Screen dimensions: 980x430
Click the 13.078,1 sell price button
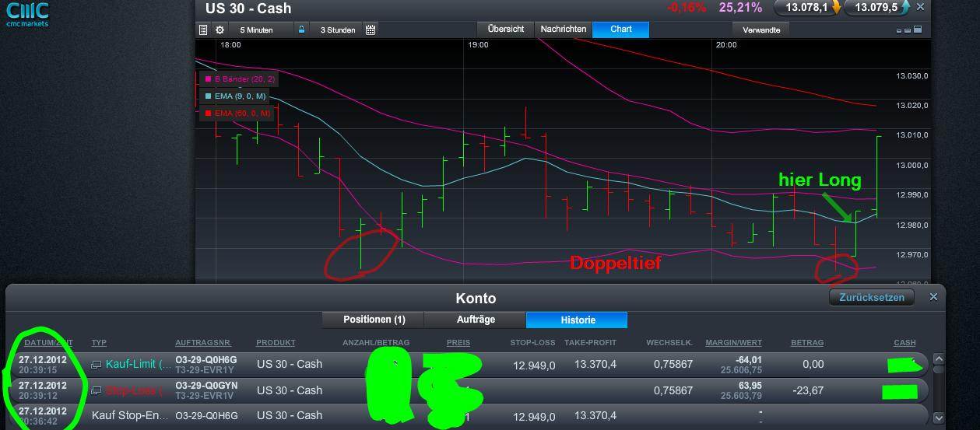coord(808,8)
